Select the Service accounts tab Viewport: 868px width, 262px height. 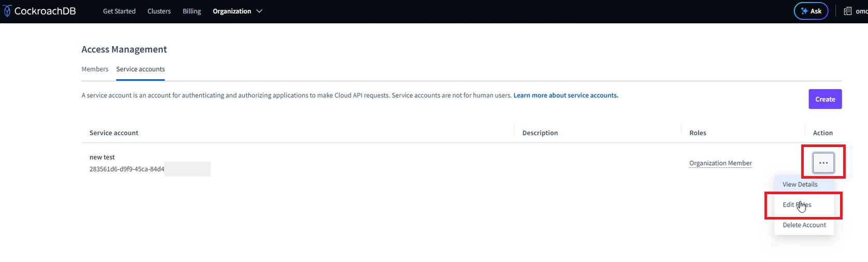[140, 69]
